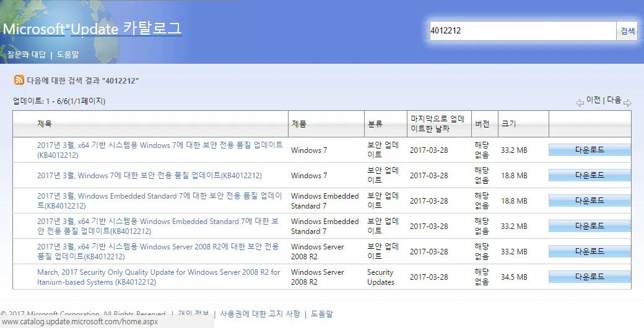Download x64 Windows Server 2008 R2 update

click(x=590, y=252)
